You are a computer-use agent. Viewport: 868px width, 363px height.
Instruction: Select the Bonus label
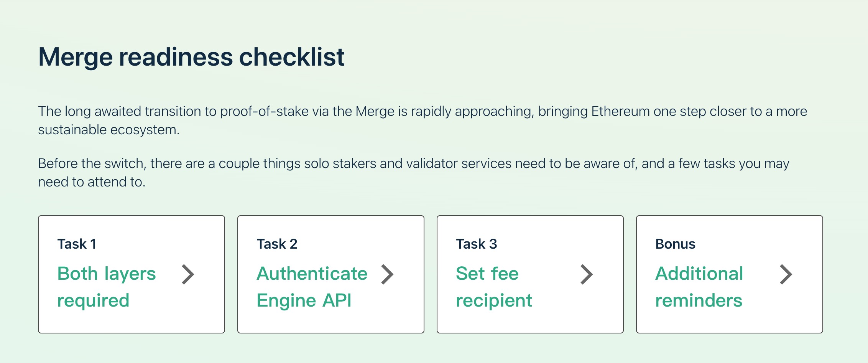[675, 244]
